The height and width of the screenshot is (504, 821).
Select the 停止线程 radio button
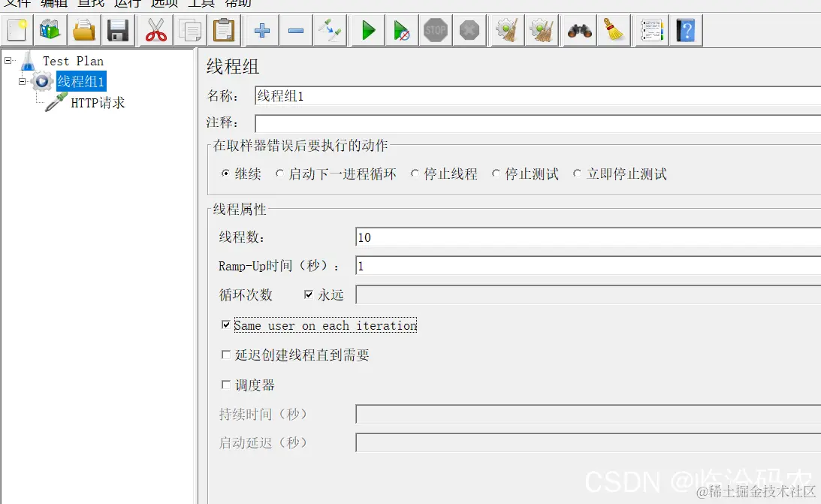(415, 174)
